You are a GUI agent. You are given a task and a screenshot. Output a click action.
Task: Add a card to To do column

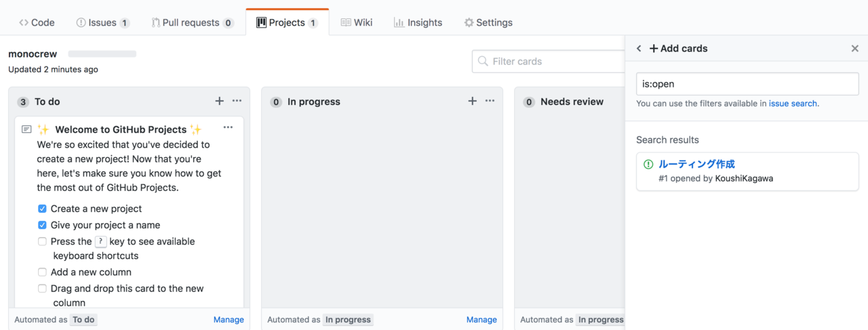pyautogui.click(x=219, y=101)
